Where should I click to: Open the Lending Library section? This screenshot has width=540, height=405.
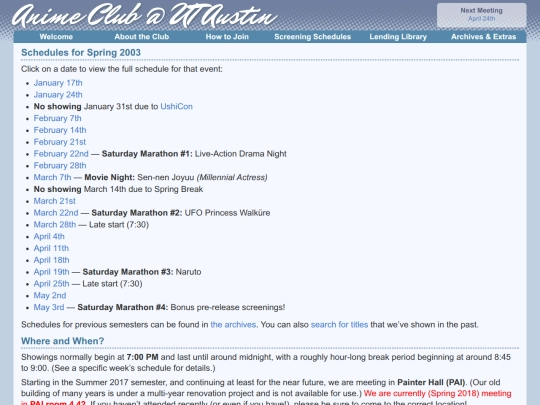[x=398, y=37]
